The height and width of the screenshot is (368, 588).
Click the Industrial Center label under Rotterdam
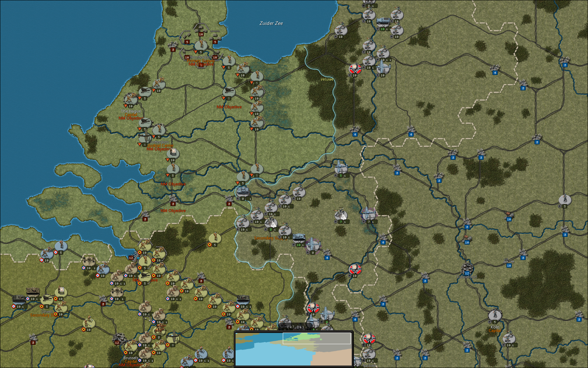(x=160, y=145)
